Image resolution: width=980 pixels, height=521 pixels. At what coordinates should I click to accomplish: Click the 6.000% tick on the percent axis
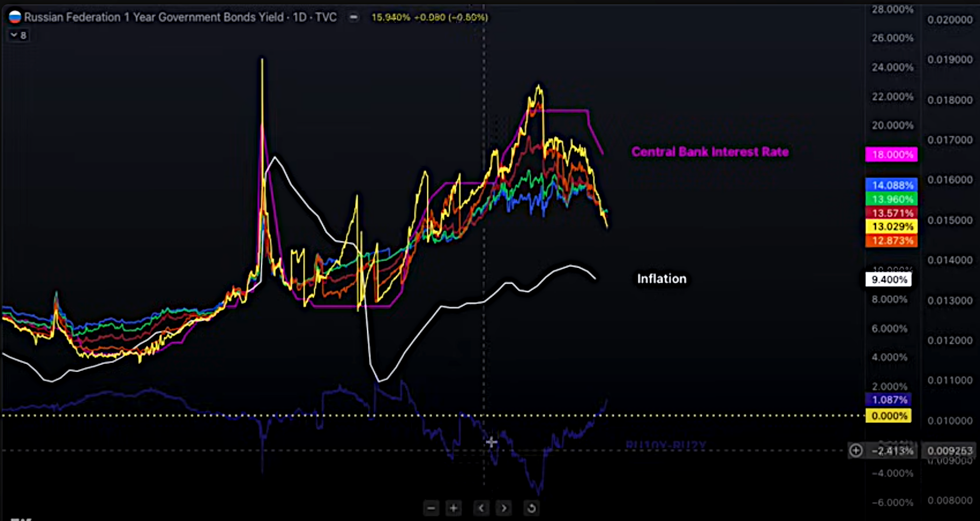(889, 329)
